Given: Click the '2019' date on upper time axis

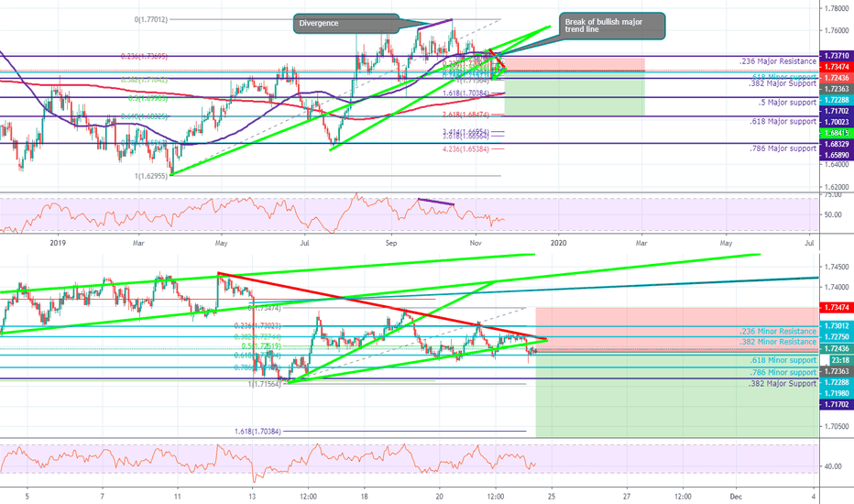Looking at the screenshot, I should click(x=59, y=244).
